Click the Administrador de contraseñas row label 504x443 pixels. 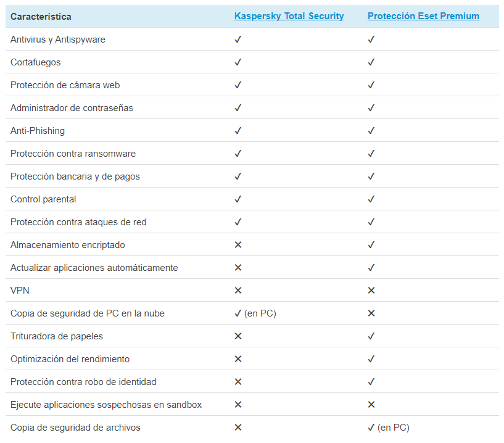coord(72,108)
